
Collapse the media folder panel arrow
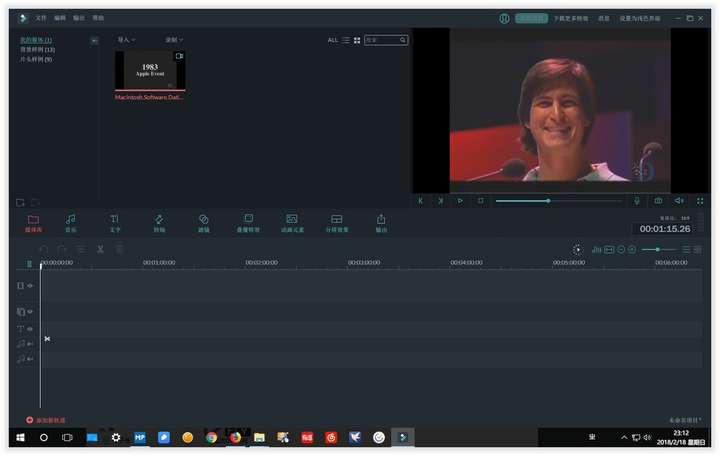[x=94, y=41]
